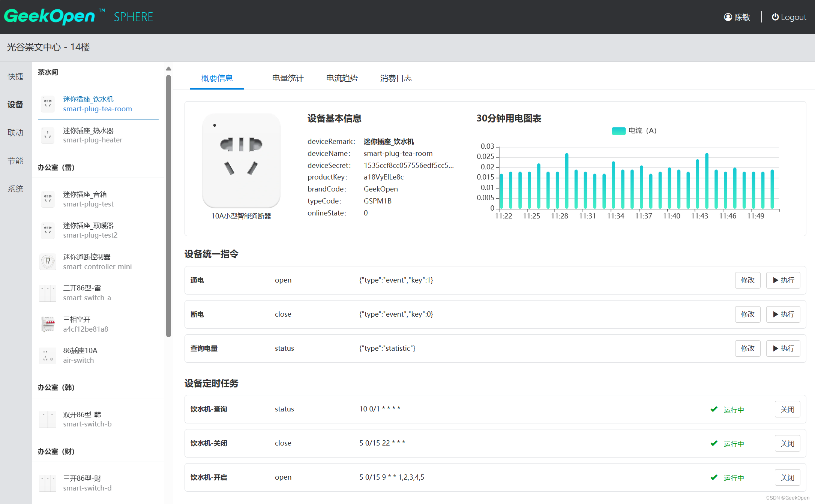Click the user avatar icon next to 陈敏
Image resolution: width=815 pixels, height=504 pixels.
click(x=728, y=17)
